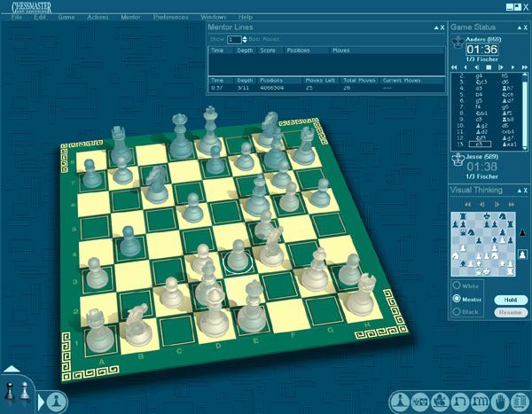Fast-forward Visual Thinking to last move
This screenshot has width=532, height=414.
(x=512, y=204)
